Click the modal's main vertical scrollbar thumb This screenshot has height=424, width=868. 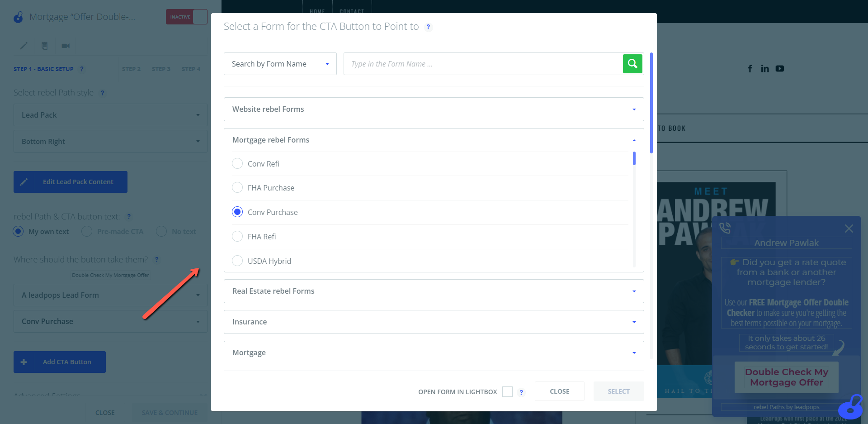(651, 103)
